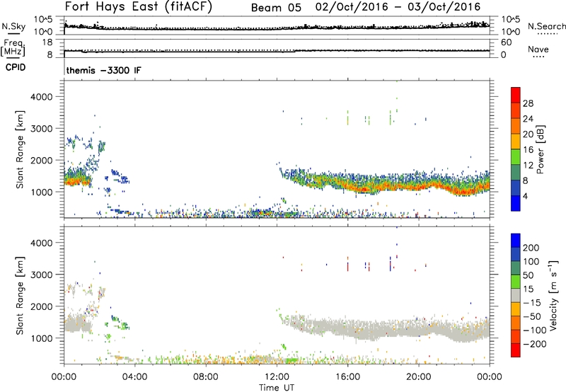
Task: Click the "Nave" legend label
Action: coord(538,50)
